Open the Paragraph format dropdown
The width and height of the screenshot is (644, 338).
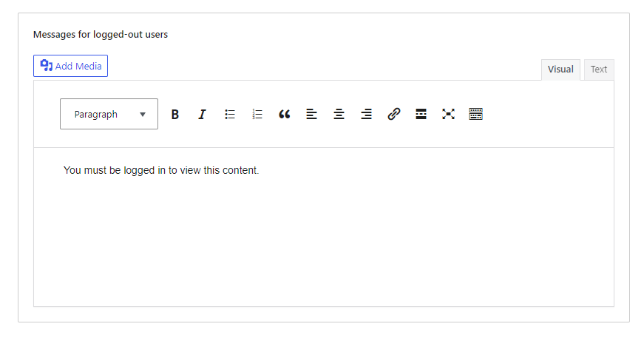tap(109, 114)
